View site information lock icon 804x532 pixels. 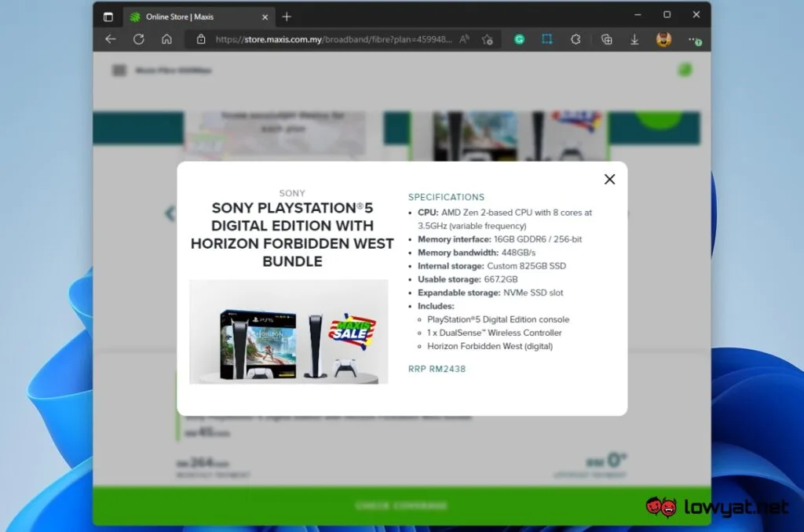pyautogui.click(x=201, y=39)
